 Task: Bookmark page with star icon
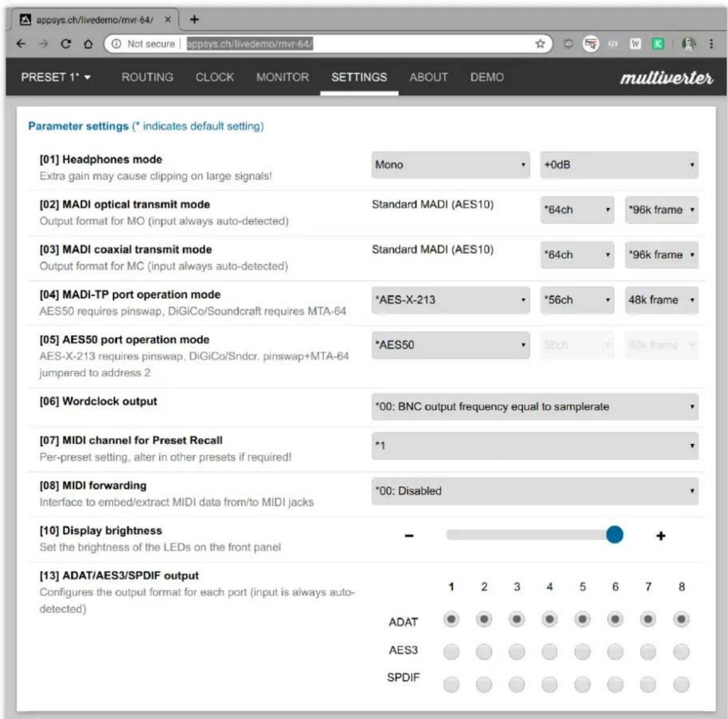540,43
